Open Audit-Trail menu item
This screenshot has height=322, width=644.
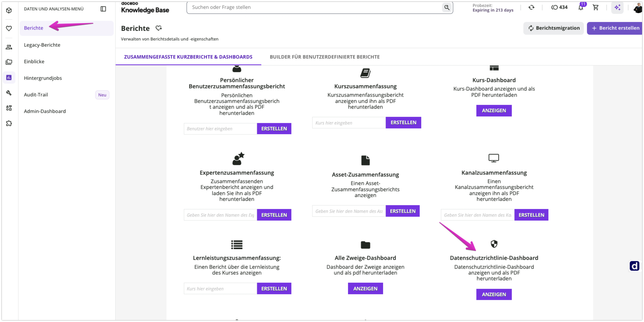click(36, 94)
